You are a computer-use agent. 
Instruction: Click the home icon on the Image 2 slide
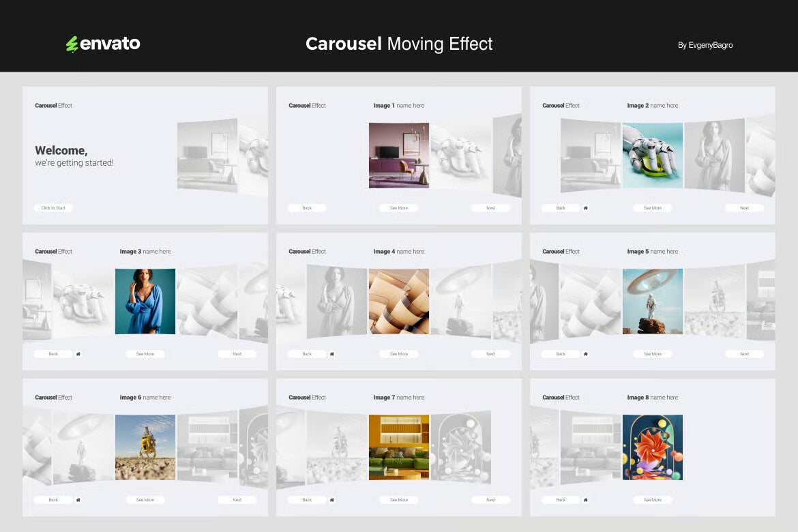[586, 207]
